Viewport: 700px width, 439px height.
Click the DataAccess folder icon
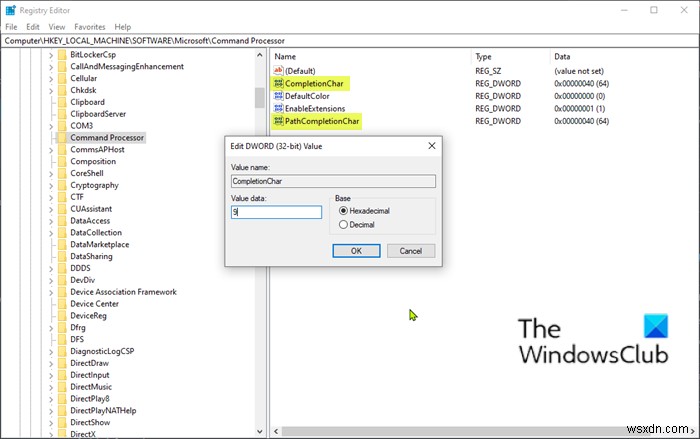(x=62, y=221)
